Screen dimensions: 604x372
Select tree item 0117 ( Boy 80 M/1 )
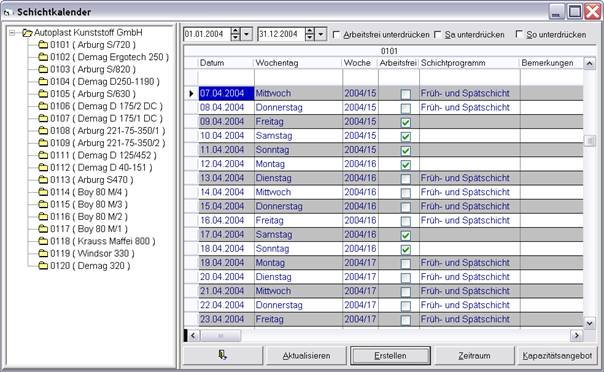point(89,229)
